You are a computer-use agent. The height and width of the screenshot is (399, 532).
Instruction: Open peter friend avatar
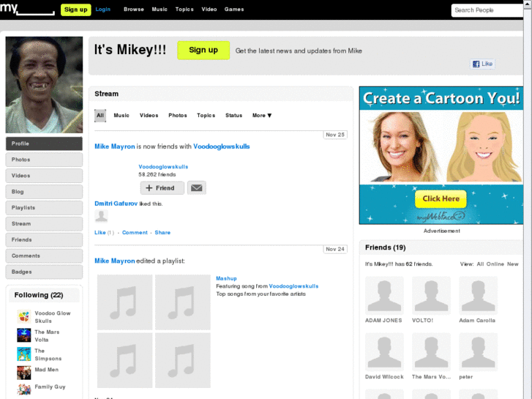click(478, 352)
